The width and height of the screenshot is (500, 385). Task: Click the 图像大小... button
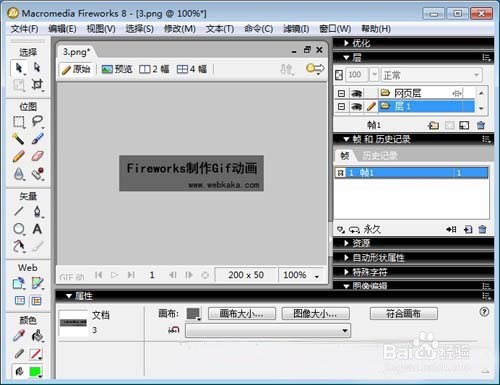[x=315, y=313]
